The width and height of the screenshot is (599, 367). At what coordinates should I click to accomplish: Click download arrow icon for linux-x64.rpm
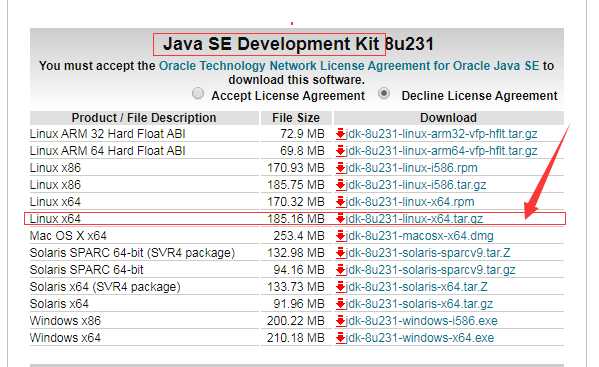pyautogui.click(x=341, y=202)
